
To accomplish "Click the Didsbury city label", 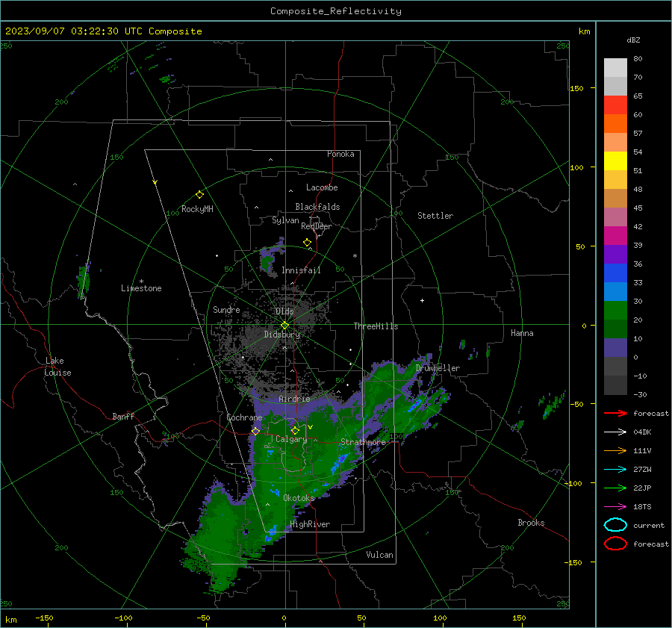I will click(282, 335).
